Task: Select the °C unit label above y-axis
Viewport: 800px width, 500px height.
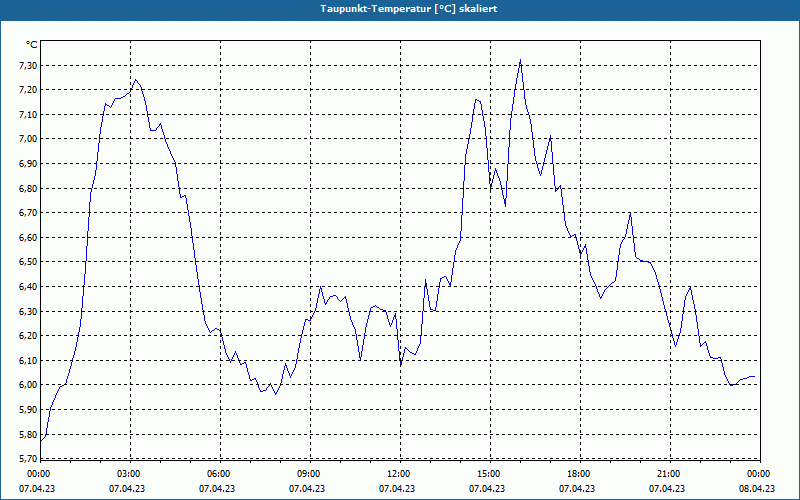Action: 32,45
